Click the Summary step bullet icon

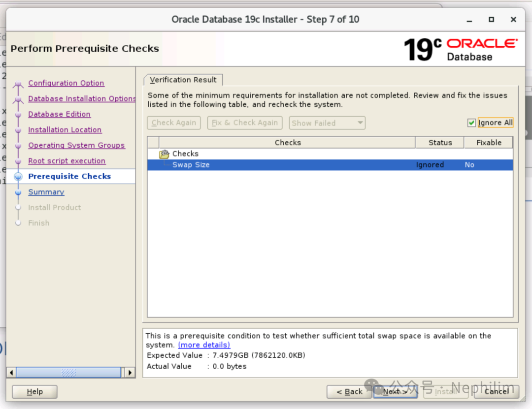(18, 192)
